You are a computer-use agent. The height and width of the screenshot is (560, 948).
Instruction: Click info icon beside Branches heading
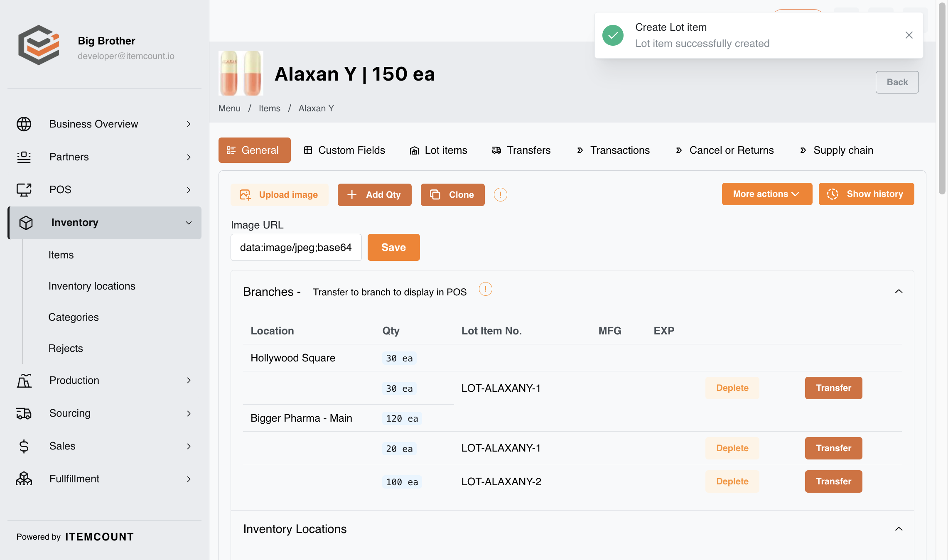[x=485, y=289]
